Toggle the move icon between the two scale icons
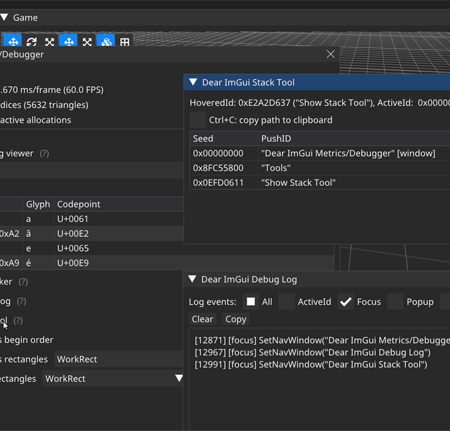This screenshot has height=431, width=450. (x=69, y=42)
